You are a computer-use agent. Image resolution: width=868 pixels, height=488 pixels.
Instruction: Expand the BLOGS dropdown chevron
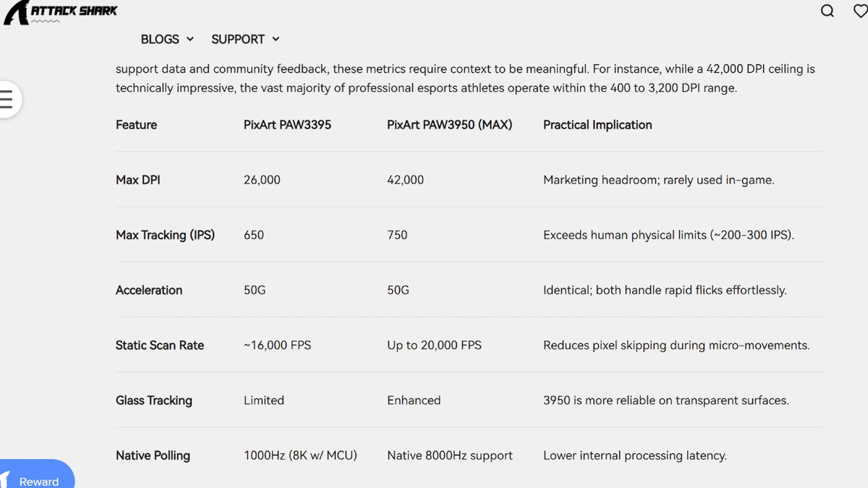coord(190,39)
